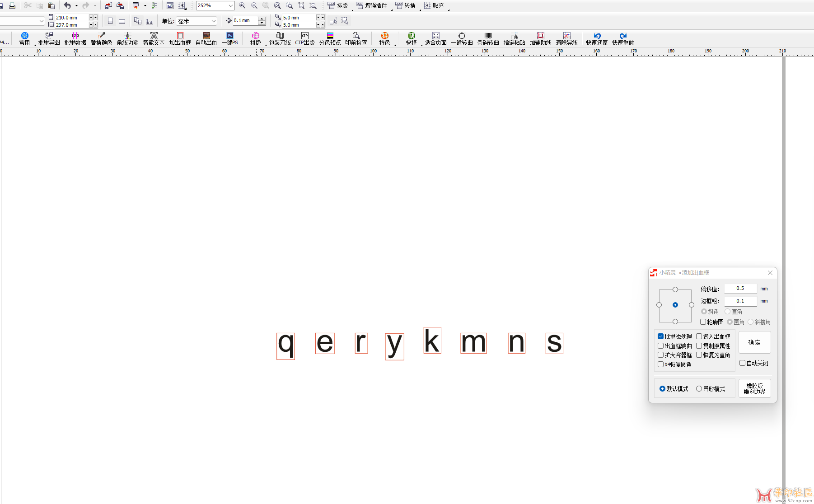The width and height of the screenshot is (814, 504).
Task: Tick the 置入出血框 checkbox
Action: 699,336
